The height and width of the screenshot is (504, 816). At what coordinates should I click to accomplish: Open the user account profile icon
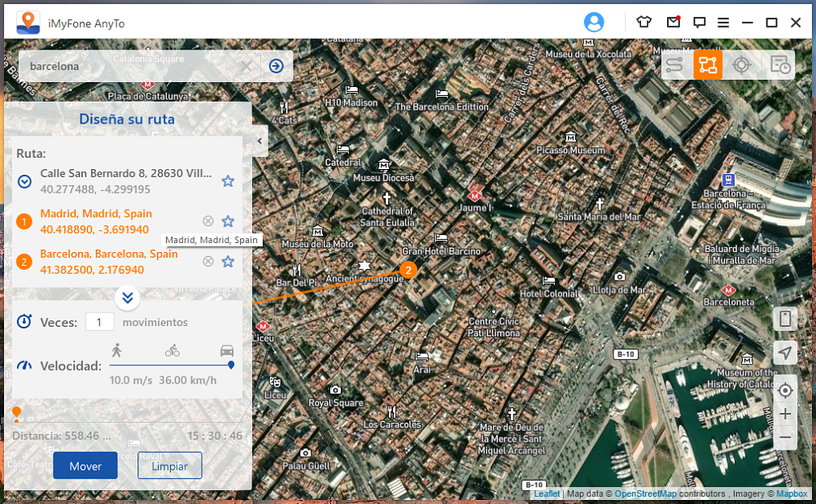594,23
